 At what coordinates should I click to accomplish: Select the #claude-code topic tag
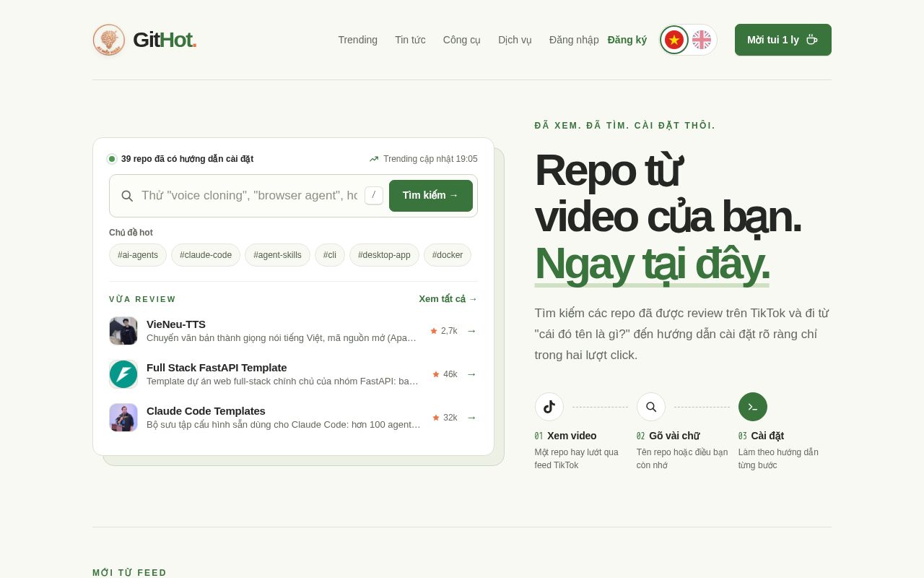click(206, 255)
